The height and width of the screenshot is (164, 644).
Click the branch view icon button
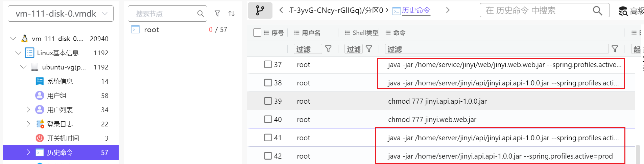click(260, 11)
